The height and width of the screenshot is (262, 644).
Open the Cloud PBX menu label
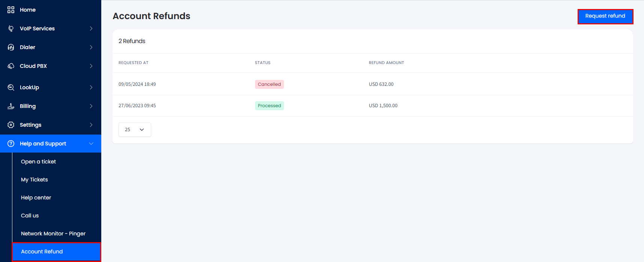(33, 66)
